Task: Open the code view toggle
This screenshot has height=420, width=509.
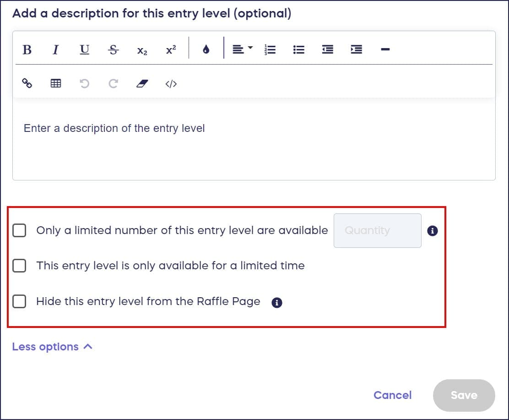Action: click(x=171, y=83)
